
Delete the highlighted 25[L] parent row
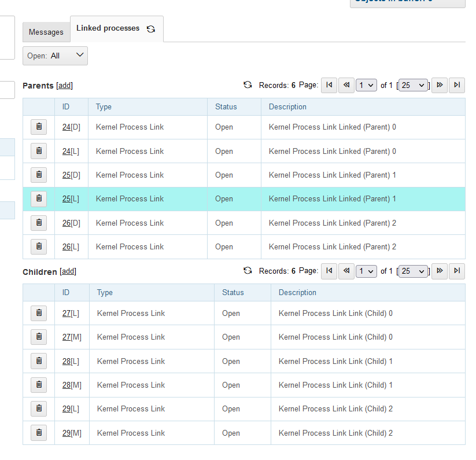pyautogui.click(x=38, y=198)
